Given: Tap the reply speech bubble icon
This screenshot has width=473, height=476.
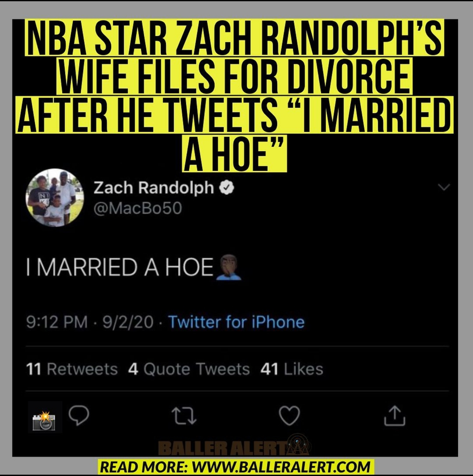Looking at the screenshot, I should 79,416.
